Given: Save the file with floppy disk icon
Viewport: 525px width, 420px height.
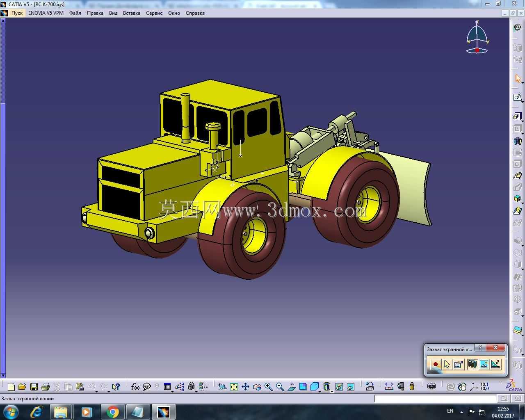Looking at the screenshot, I should (34, 386).
